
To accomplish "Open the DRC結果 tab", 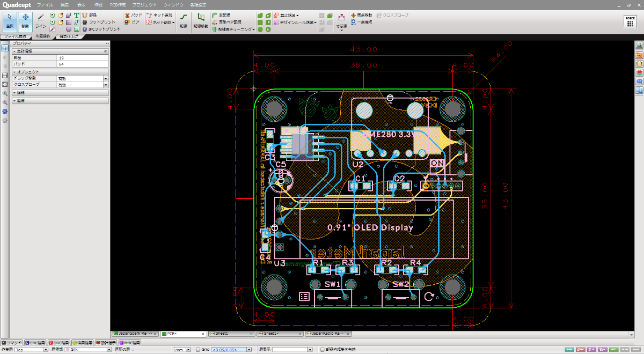I will click(59, 342).
